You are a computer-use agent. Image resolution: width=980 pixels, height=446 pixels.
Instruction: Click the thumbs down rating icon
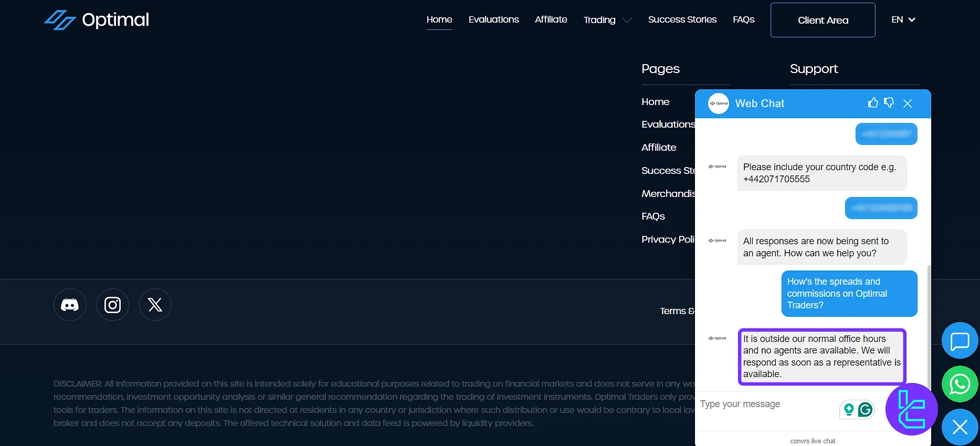click(x=889, y=103)
